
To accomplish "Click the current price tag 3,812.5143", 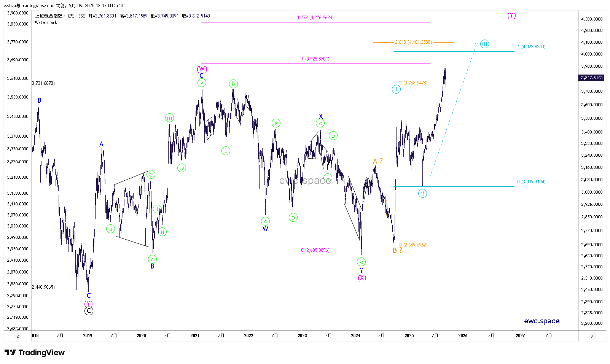I will (x=592, y=78).
